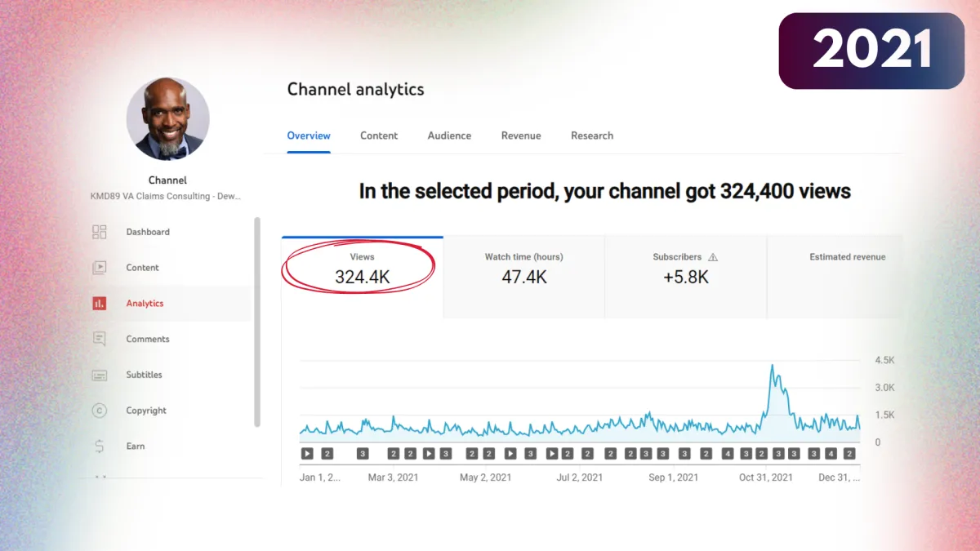Open the Content tab in Channel analytics
The image size is (980, 551).
coord(379,136)
